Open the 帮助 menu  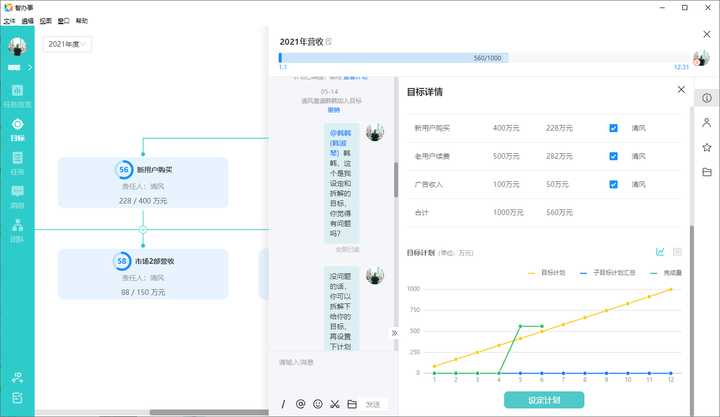[x=82, y=21]
